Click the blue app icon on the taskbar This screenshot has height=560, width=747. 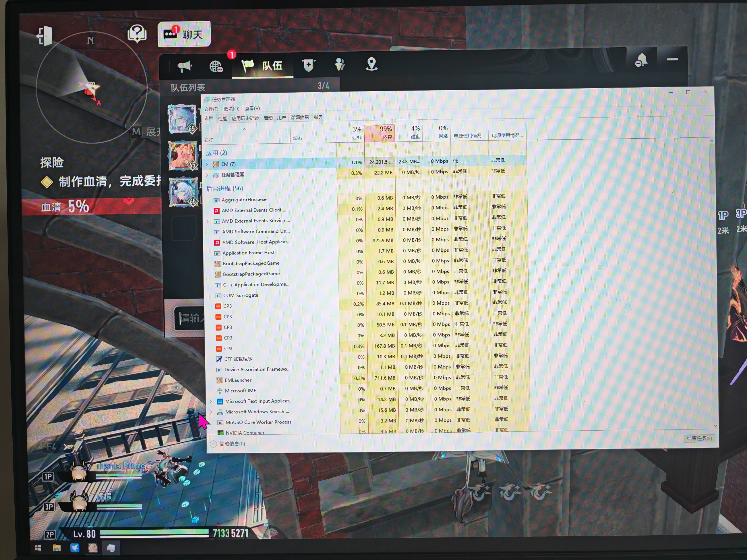75,547
